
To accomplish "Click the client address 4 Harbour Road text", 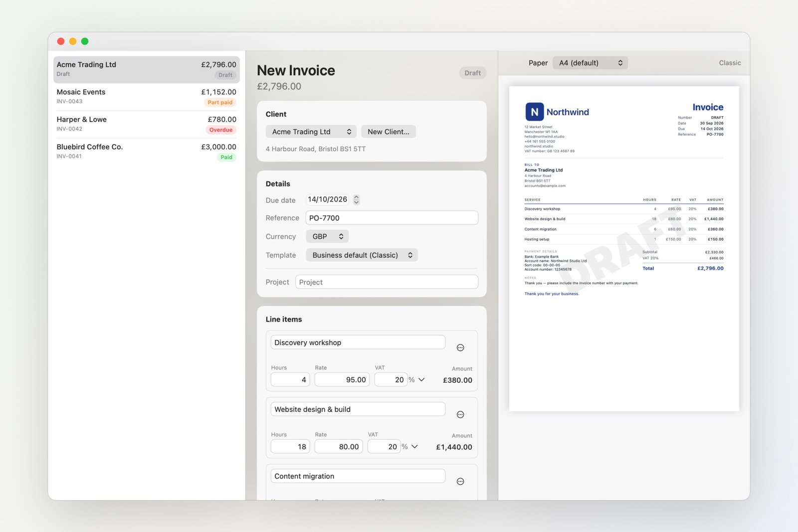I will pyautogui.click(x=316, y=149).
